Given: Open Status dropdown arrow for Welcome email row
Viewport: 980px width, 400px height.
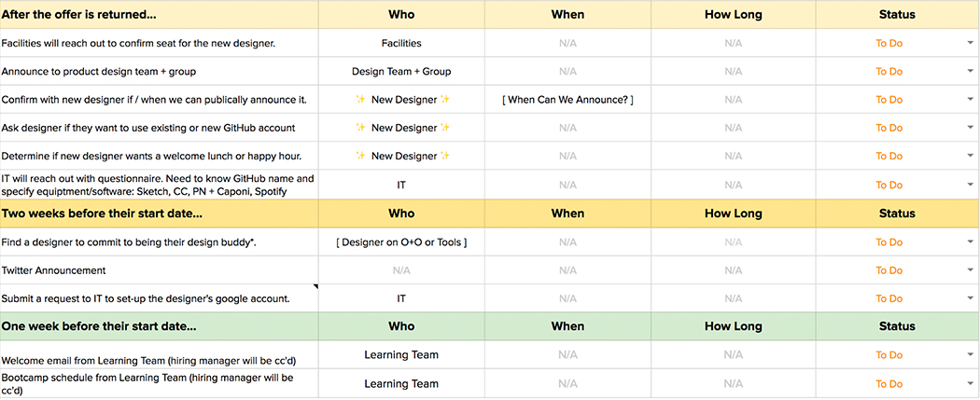Looking at the screenshot, I should (x=971, y=355).
